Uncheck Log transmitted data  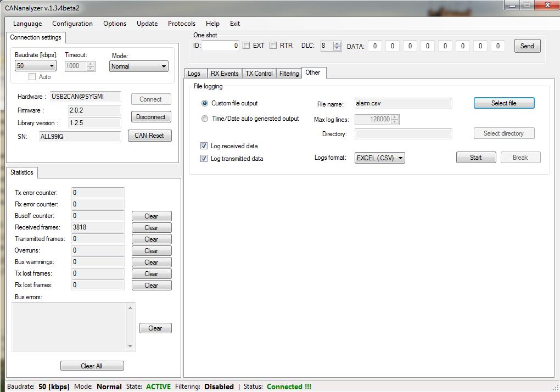204,159
